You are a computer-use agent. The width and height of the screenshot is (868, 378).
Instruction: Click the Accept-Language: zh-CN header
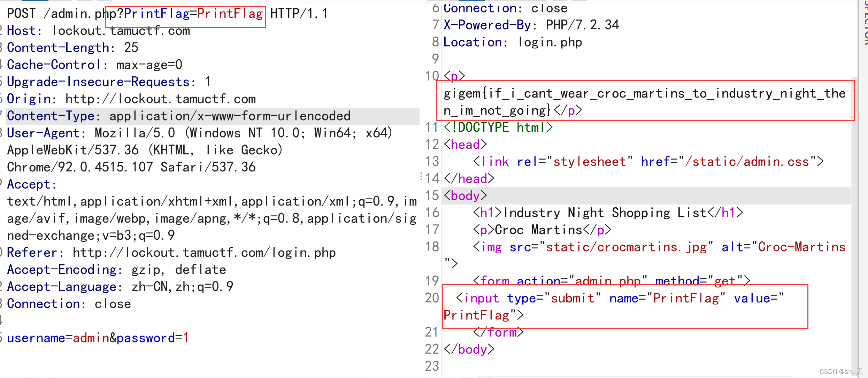120,287
